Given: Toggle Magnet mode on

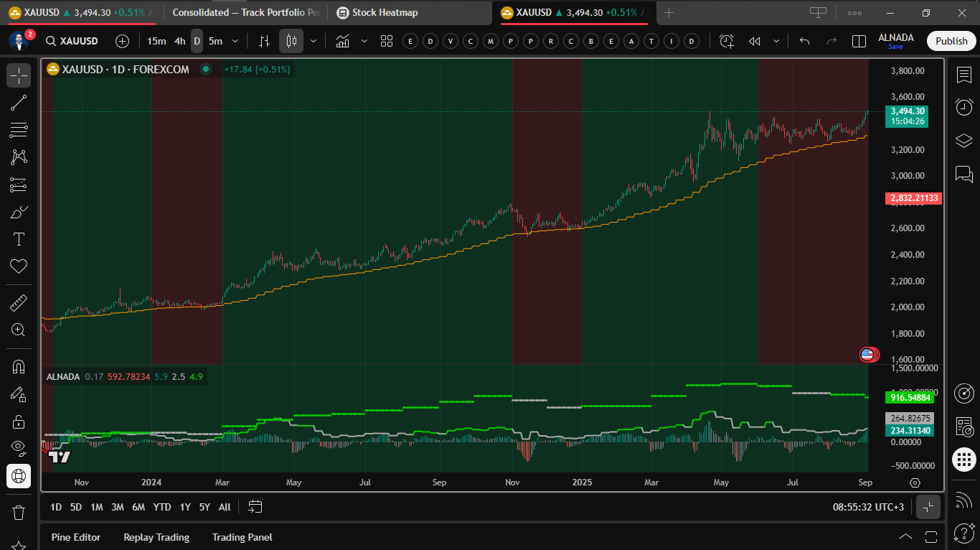Looking at the screenshot, I should (x=19, y=367).
